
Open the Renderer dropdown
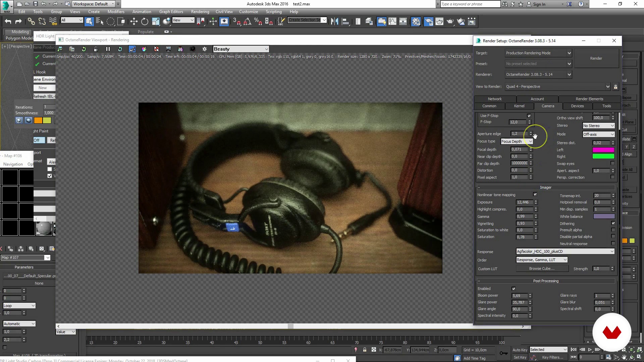pos(538,74)
